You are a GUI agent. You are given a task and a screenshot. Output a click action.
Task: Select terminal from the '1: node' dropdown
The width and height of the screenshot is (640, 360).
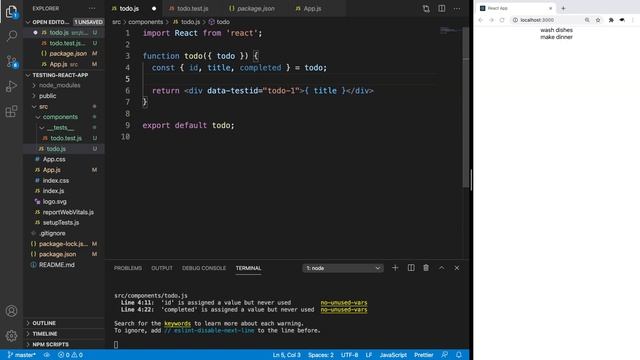[343, 268]
